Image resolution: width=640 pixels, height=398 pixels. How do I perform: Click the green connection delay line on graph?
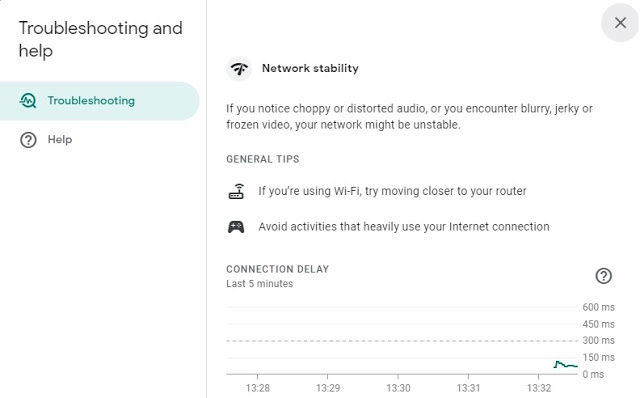[x=565, y=364]
